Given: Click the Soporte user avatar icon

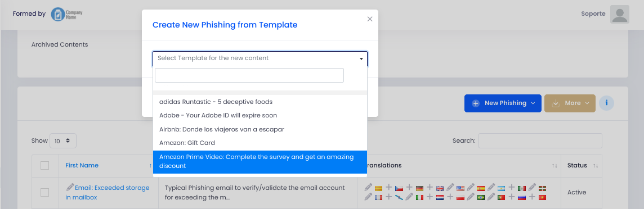Looking at the screenshot, I should [620, 15].
